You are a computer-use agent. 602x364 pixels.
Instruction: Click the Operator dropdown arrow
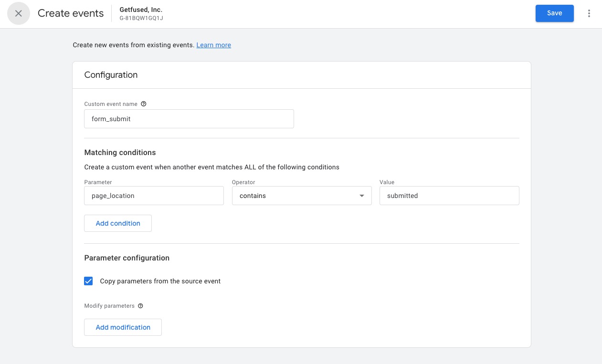click(362, 196)
